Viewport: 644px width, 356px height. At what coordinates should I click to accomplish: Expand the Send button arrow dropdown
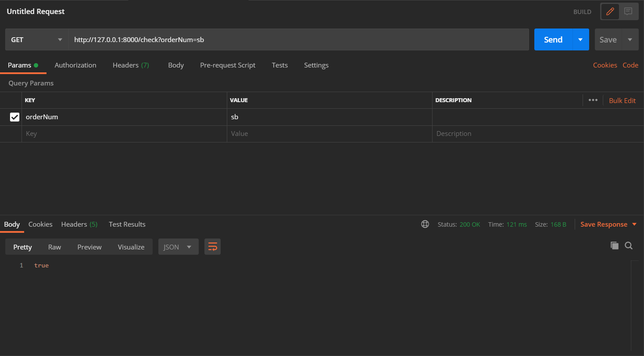(x=581, y=39)
